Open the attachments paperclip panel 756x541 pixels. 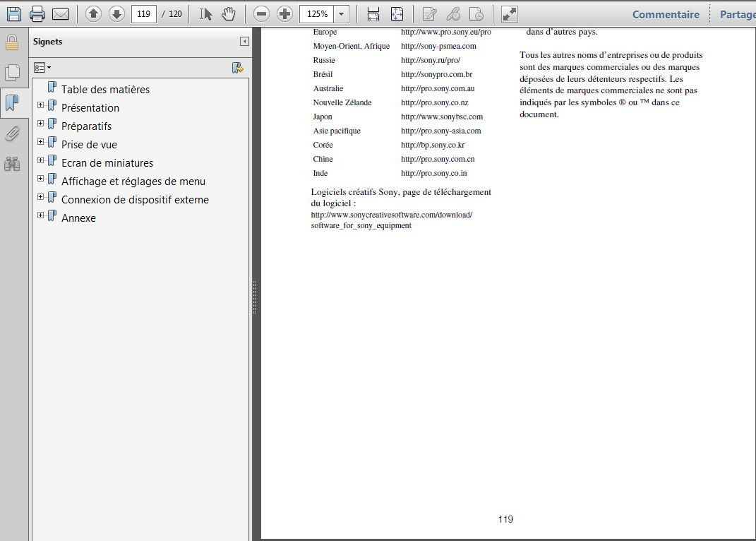tap(12, 133)
